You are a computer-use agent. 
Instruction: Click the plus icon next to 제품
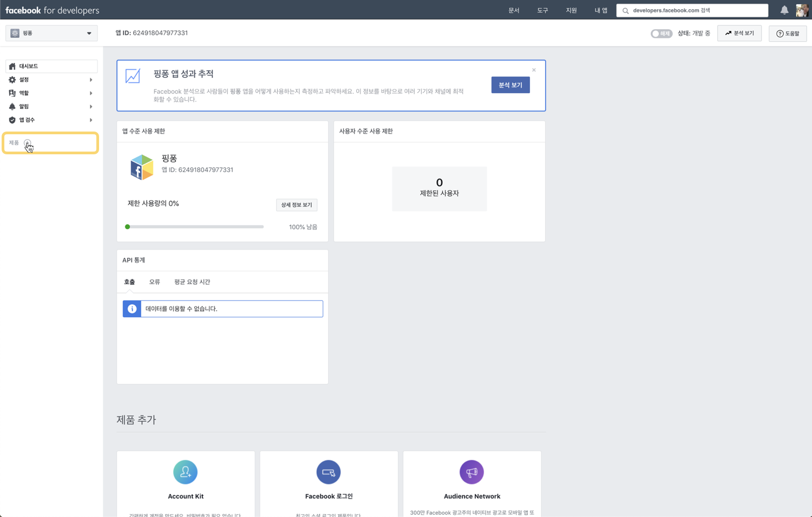coord(28,143)
